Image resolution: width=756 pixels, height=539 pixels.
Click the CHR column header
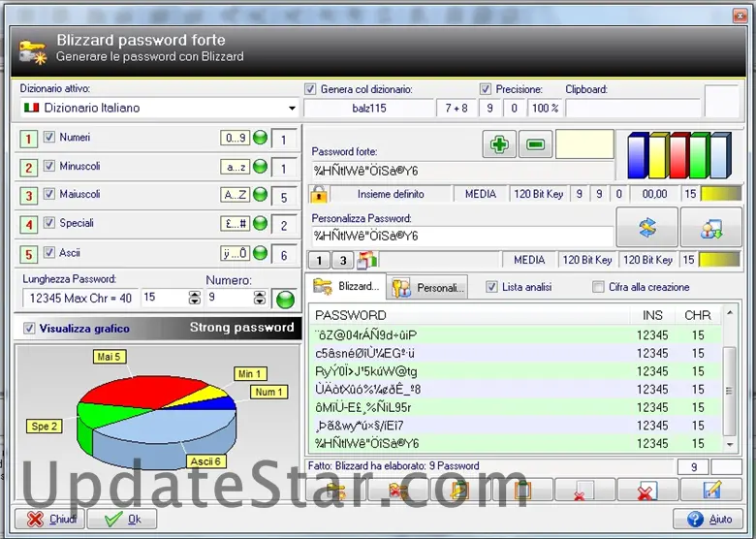click(x=698, y=315)
